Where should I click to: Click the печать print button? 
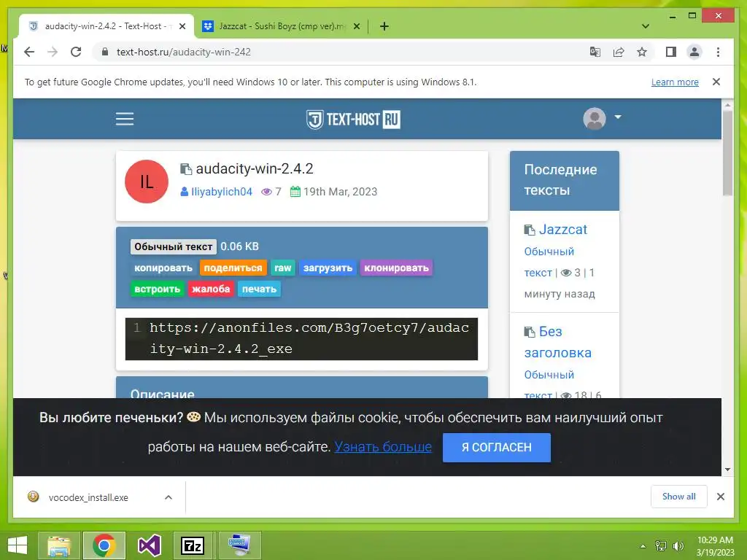[259, 289]
